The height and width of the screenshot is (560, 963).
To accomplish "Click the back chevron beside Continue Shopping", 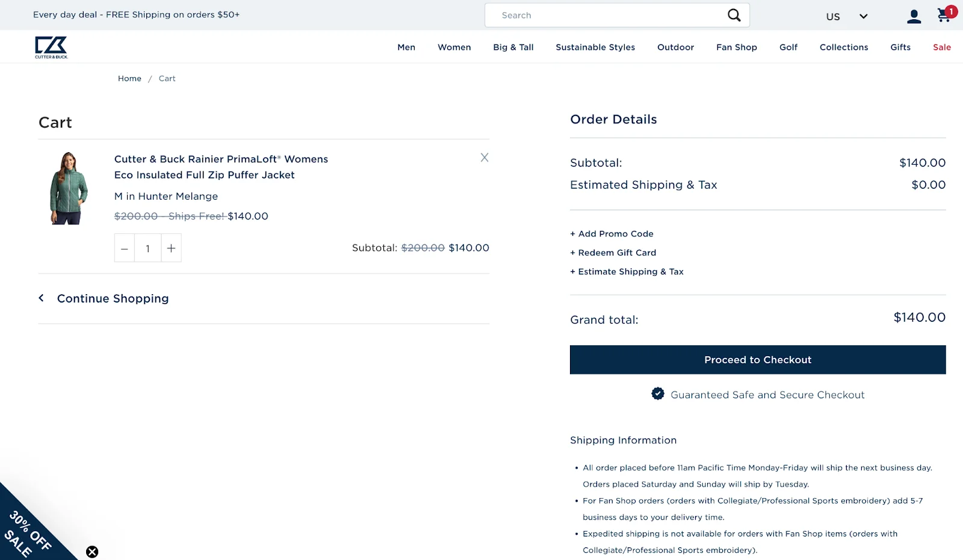I will [42, 298].
